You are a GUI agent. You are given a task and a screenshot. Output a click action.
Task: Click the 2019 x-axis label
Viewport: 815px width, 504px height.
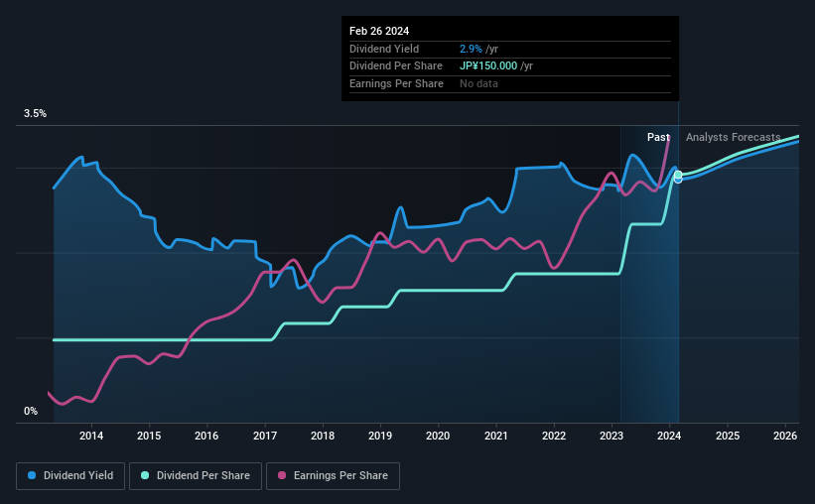[380, 436]
